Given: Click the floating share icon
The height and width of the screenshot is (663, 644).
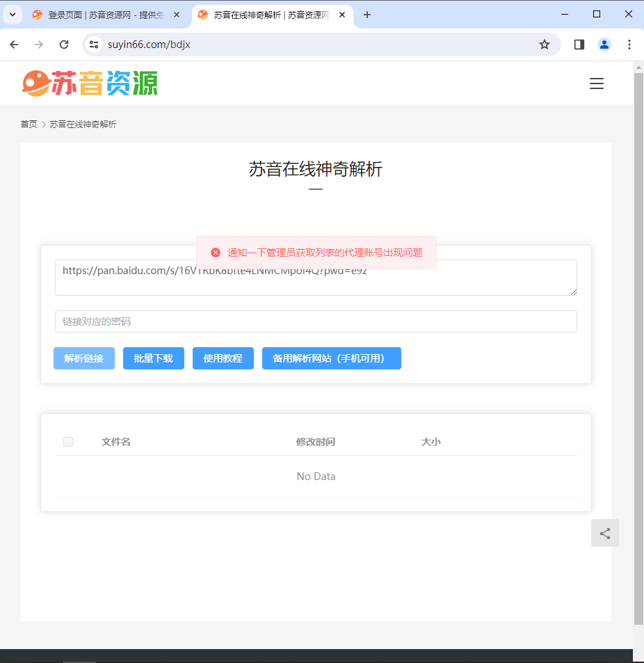Looking at the screenshot, I should coord(605,533).
